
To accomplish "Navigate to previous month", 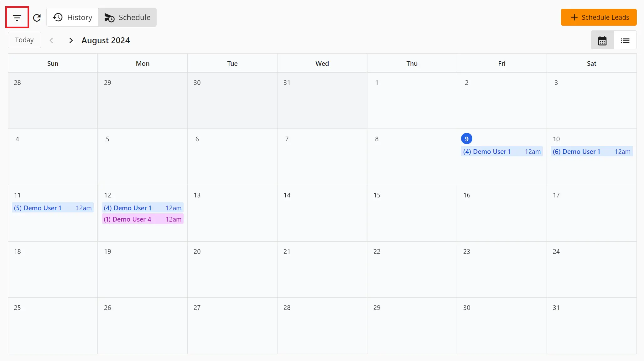I will click(52, 40).
